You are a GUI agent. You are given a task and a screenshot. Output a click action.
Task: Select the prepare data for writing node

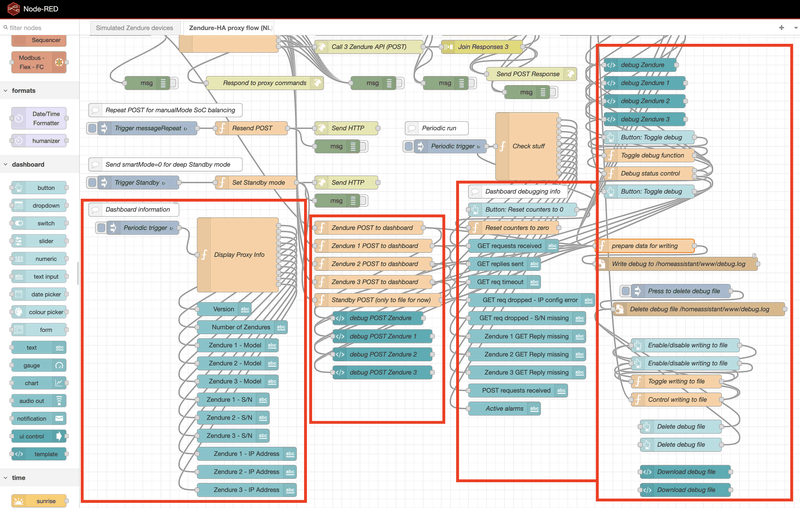point(645,246)
